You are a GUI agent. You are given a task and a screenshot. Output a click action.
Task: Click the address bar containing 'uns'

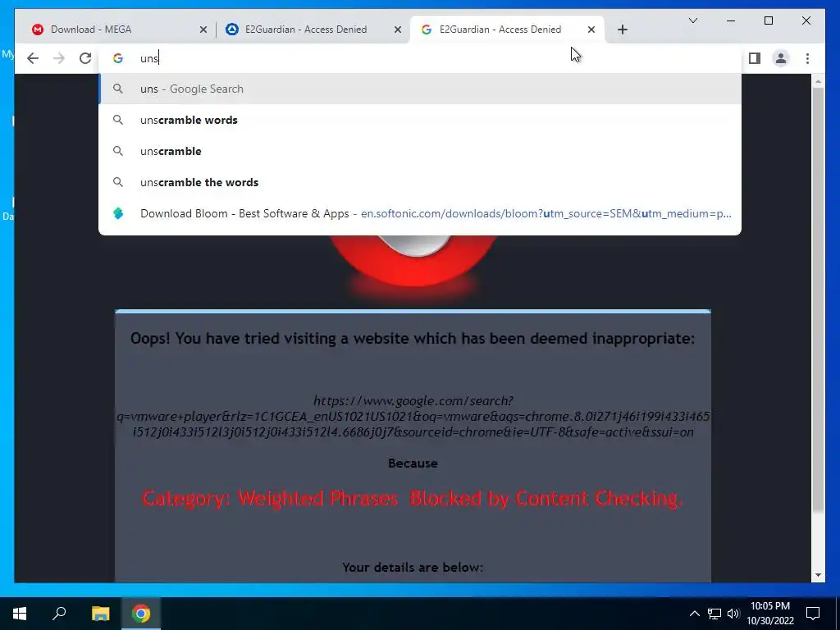tap(419, 58)
